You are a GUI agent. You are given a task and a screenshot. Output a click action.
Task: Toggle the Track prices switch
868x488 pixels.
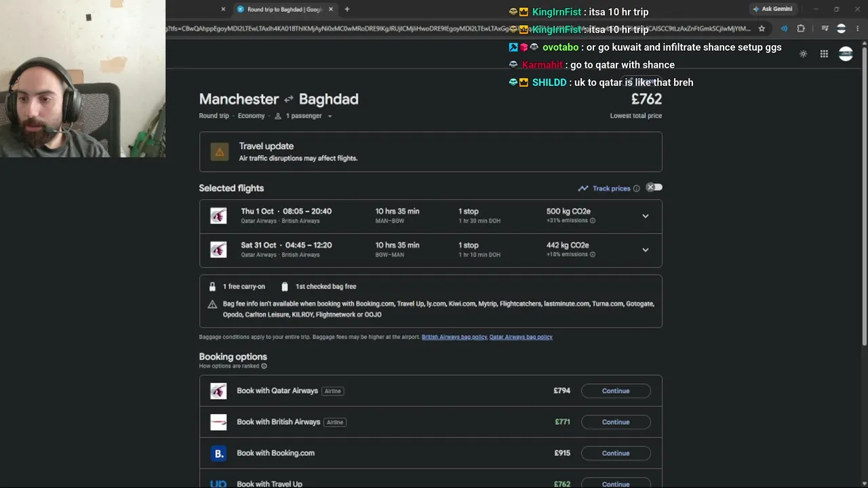point(654,188)
